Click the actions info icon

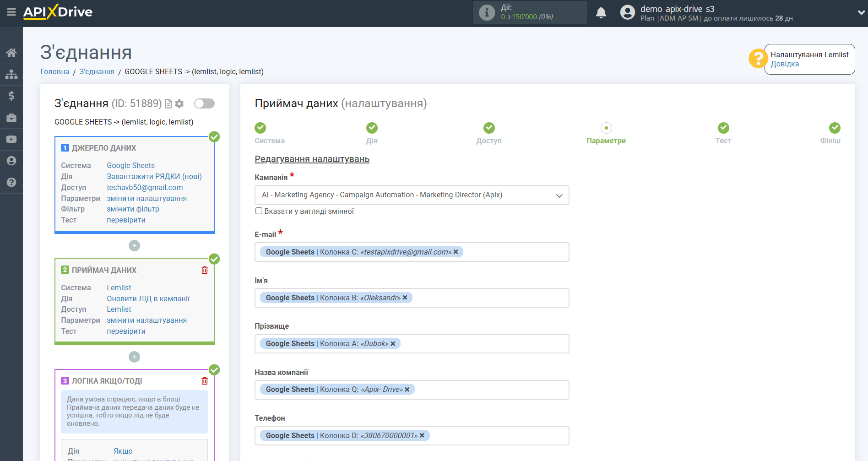click(487, 12)
